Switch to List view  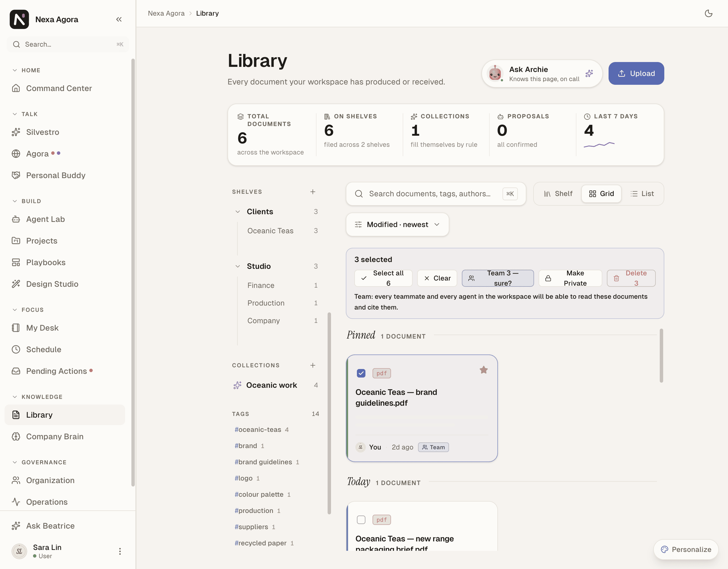[x=642, y=194]
